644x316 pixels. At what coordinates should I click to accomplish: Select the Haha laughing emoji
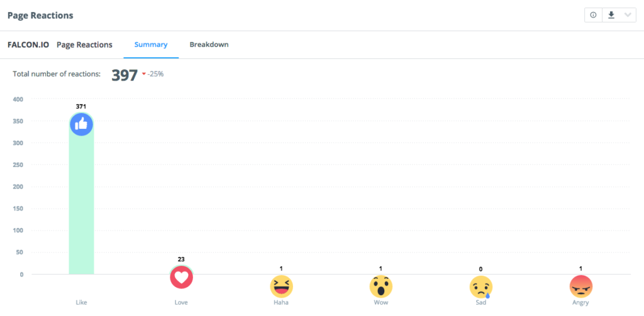pyautogui.click(x=281, y=286)
